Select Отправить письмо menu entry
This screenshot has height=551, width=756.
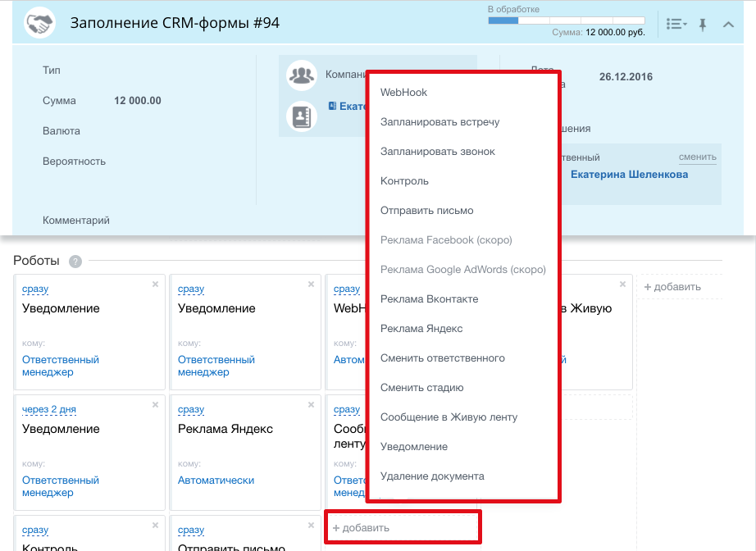(x=426, y=211)
